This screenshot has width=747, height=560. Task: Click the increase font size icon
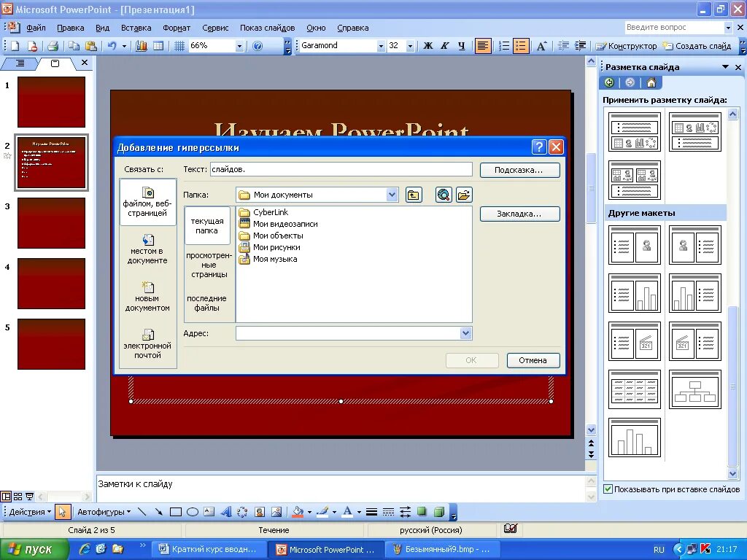(x=542, y=46)
